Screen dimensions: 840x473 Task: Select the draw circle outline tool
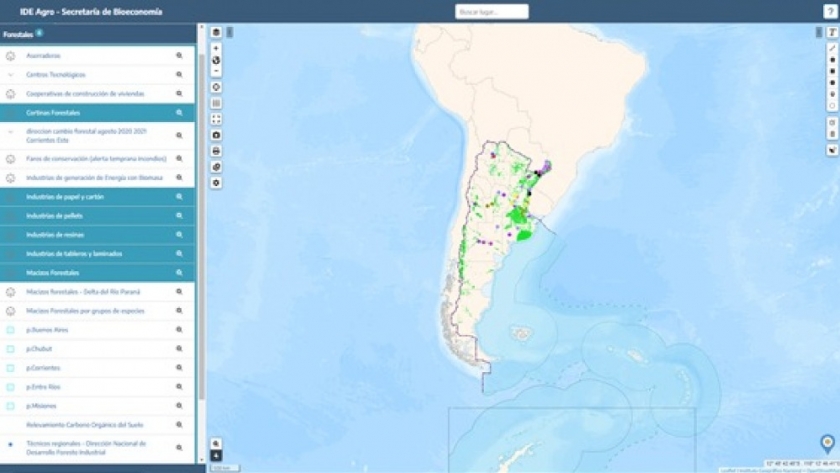832,106
